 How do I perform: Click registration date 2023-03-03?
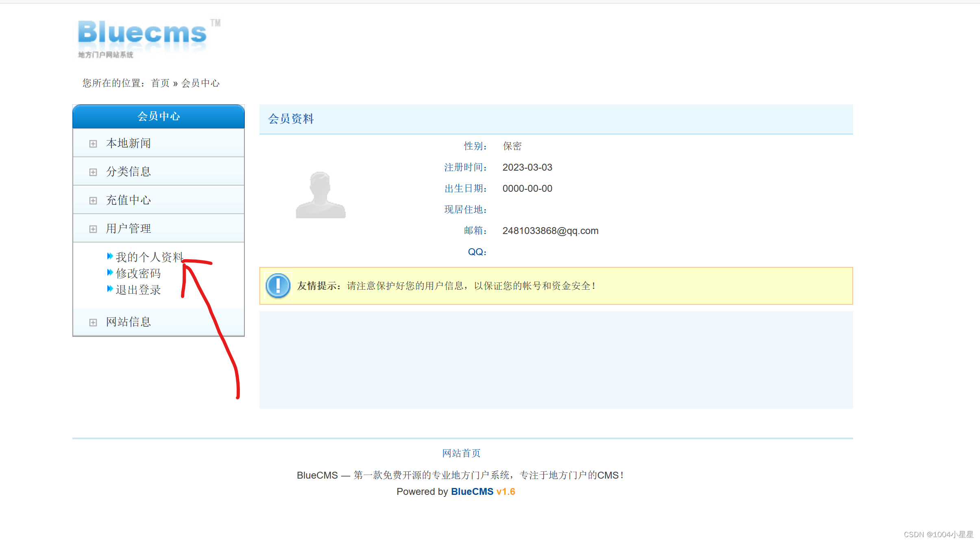point(527,167)
